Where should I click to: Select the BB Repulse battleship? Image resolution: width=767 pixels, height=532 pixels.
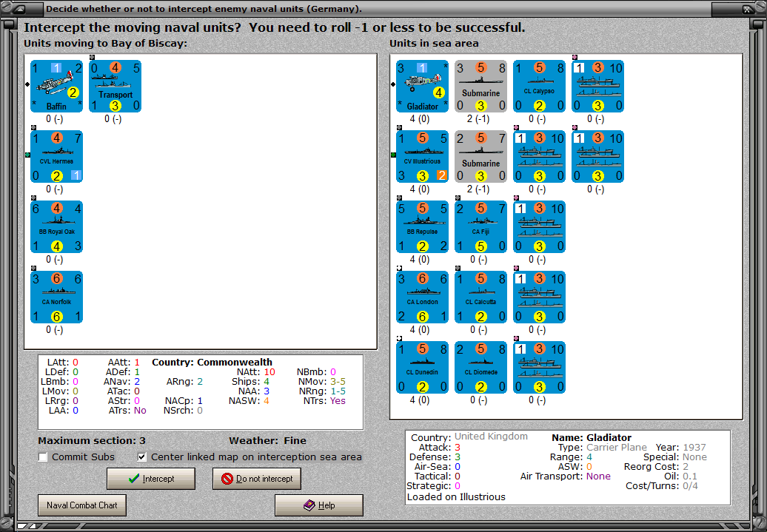[422, 227]
